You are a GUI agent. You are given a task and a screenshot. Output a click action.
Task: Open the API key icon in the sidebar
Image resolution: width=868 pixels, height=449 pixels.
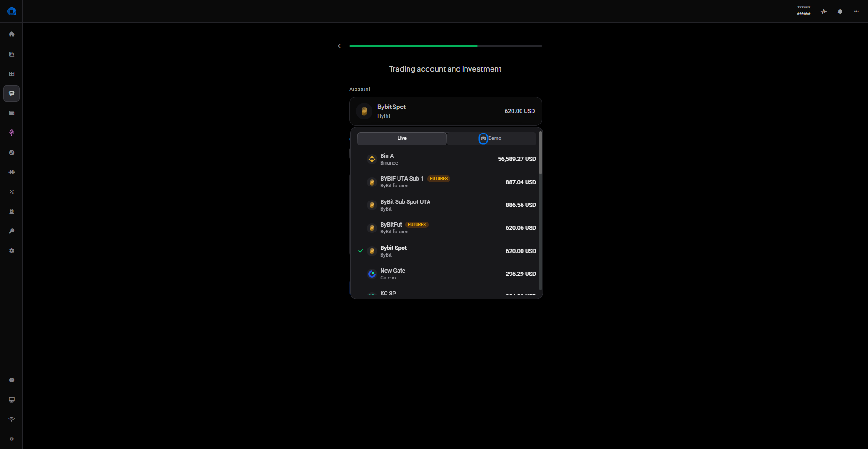pos(11,231)
